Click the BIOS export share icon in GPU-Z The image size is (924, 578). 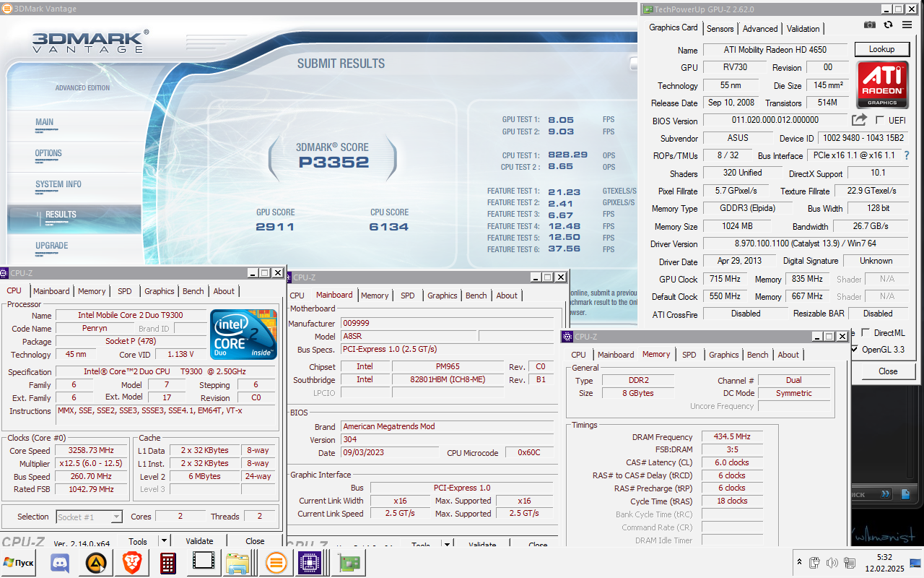pos(859,120)
